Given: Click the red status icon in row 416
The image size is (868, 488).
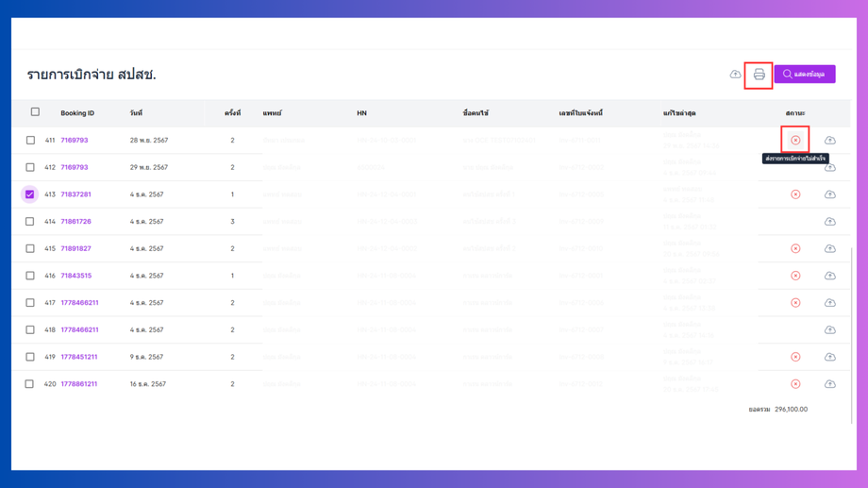Looking at the screenshot, I should point(795,276).
